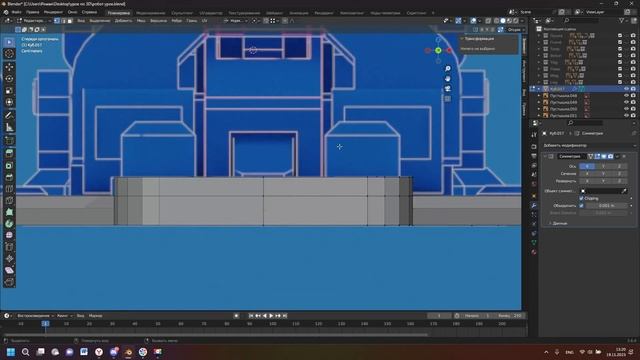This screenshot has height=360, width=640.
Task: Switch to the Моделирование workspace tab
Action: (151, 13)
